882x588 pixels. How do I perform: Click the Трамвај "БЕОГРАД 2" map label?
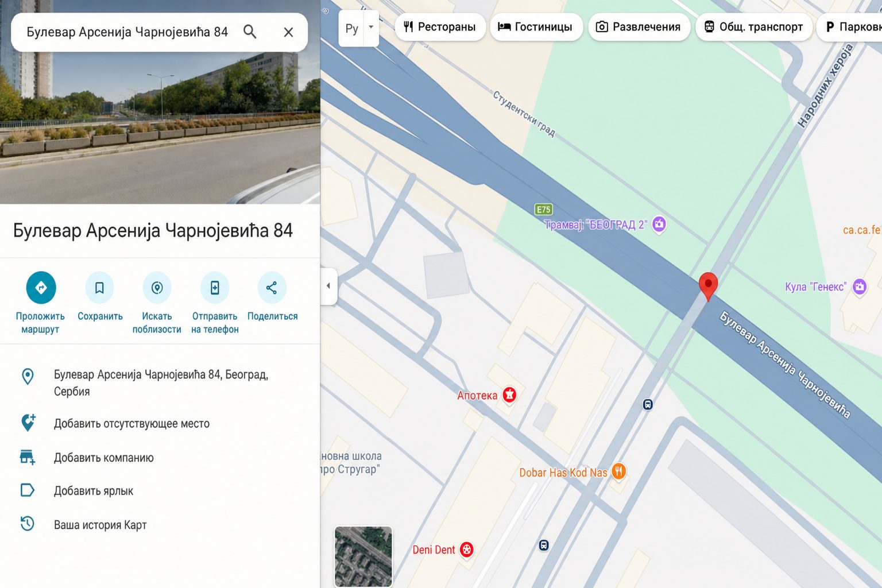pos(595,225)
